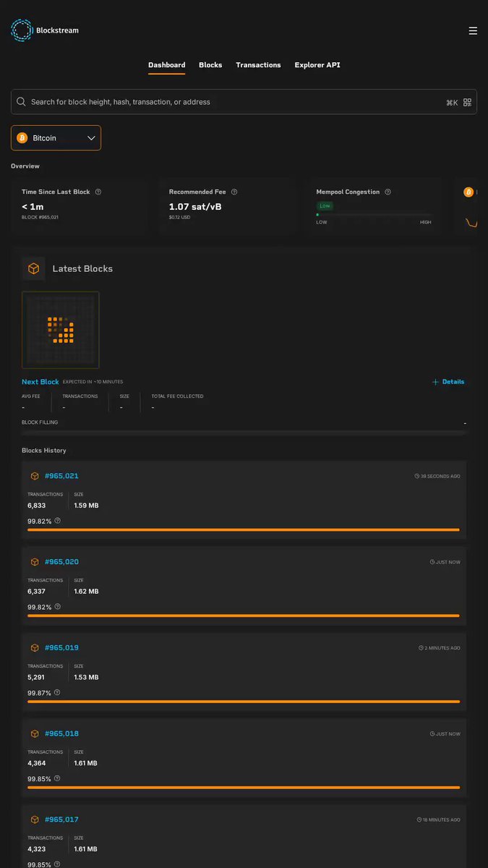Image resolution: width=488 pixels, height=868 pixels.
Task: Click the cube icon for block #965,018
Action: [x=35, y=733]
